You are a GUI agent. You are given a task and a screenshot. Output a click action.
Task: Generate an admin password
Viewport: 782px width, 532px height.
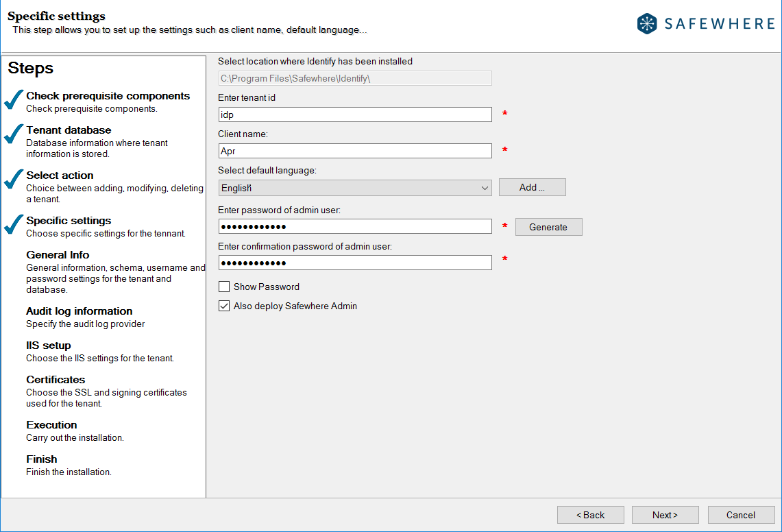(548, 227)
